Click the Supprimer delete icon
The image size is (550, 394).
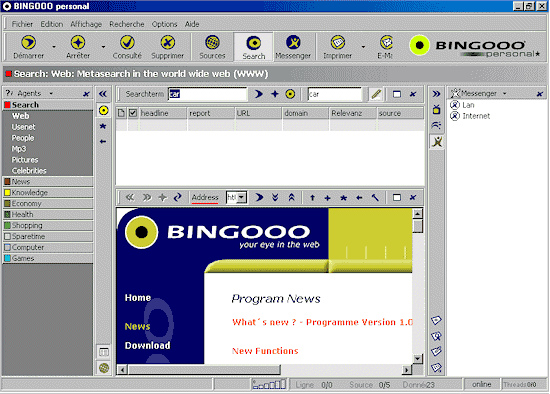pos(168,43)
